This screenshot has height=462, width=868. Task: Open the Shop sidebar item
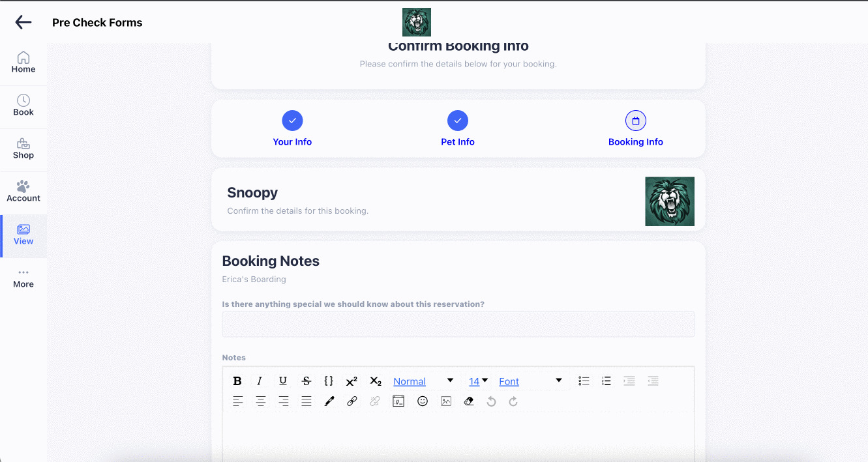click(23, 149)
